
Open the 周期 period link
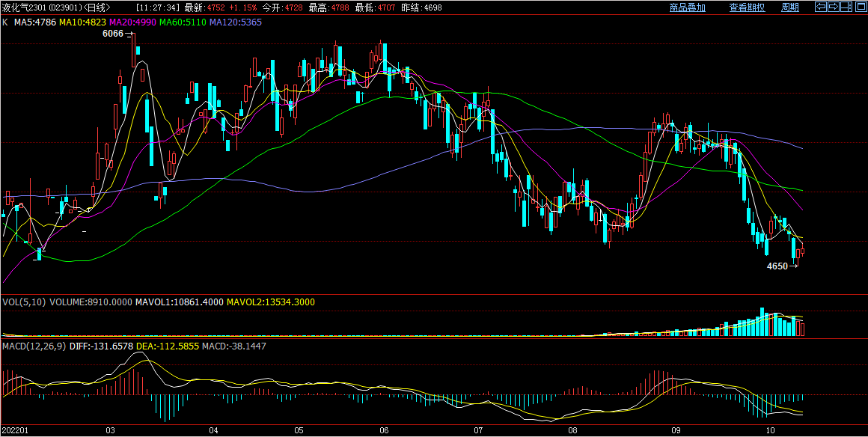pyautogui.click(x=790, y=7)
